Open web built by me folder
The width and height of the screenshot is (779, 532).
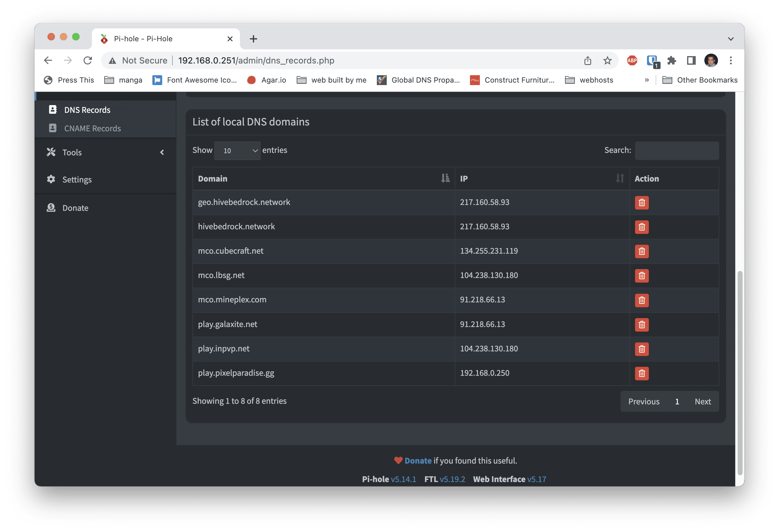click(332, 80)
